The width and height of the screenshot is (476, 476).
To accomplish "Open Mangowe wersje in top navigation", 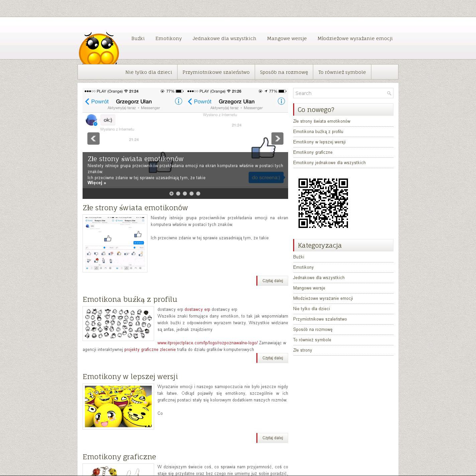I will coord(286,38).
